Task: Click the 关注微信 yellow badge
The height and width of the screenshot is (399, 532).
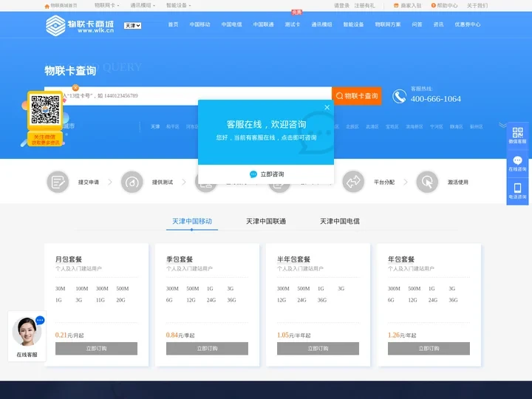Action: pos(45,140)
